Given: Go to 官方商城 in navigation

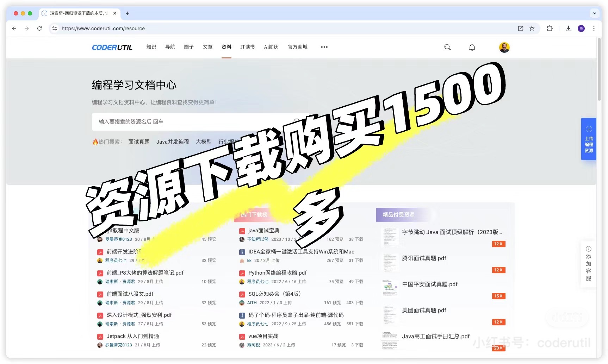Looking at the screenshot, I should pos(297,47).
